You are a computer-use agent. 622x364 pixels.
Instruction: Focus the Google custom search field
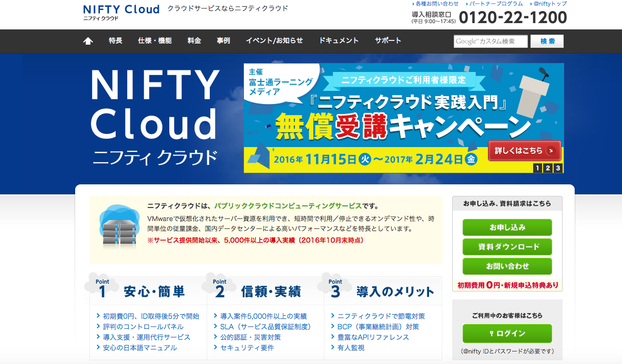pyautogui.click(x=491, y=41)
